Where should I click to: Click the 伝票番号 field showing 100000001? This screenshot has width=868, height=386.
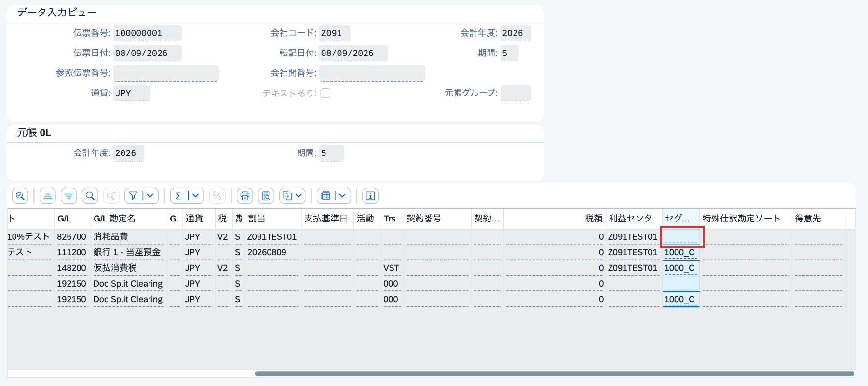tap(147, 33)
